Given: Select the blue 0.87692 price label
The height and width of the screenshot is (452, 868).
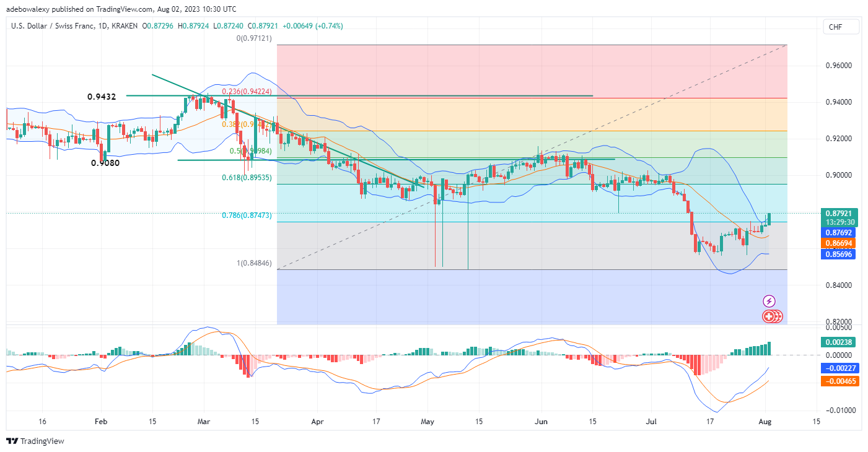Looking at the screenshot, I should coord(838,233).
